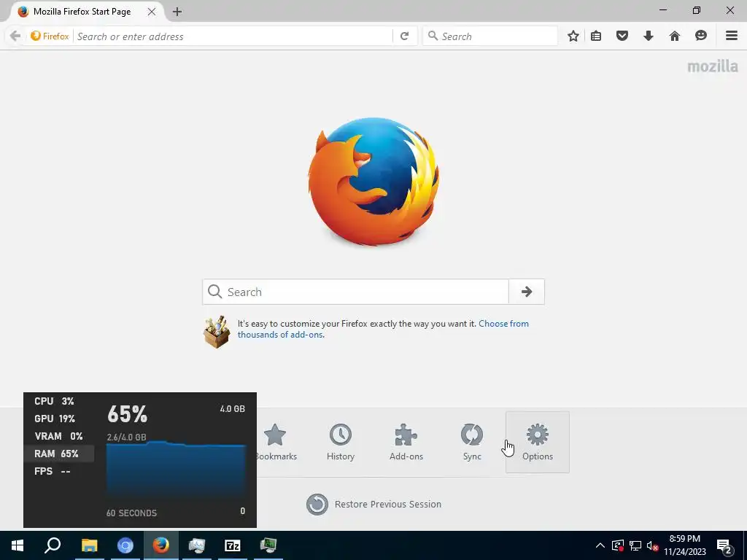Open 7-Zip from the taskbar

click(x=233, y=545)
